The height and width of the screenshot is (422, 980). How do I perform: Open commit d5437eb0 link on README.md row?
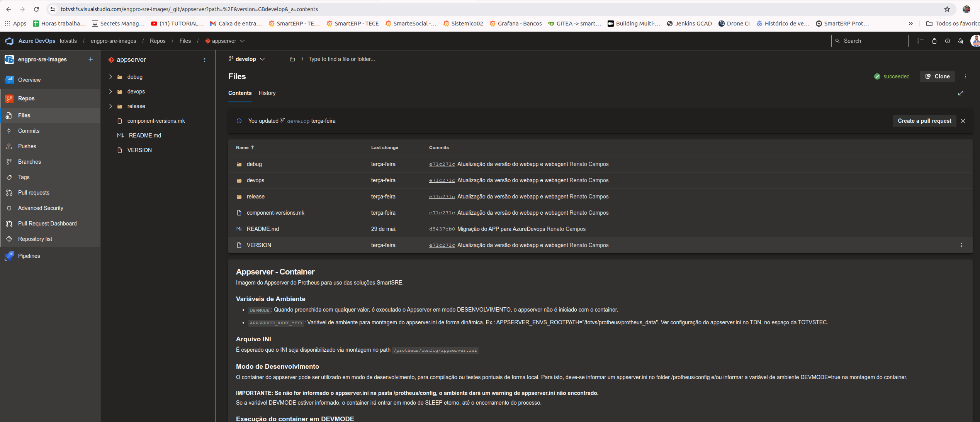442,229
